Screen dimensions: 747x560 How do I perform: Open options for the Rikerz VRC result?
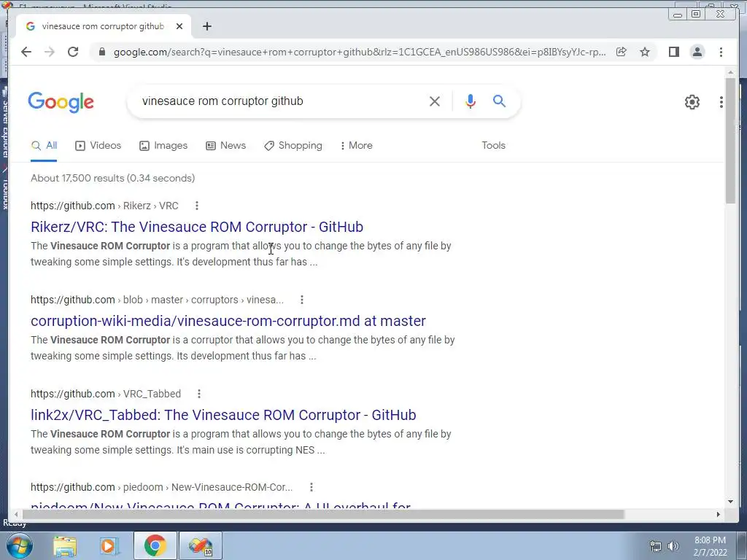tap(197, 206)
